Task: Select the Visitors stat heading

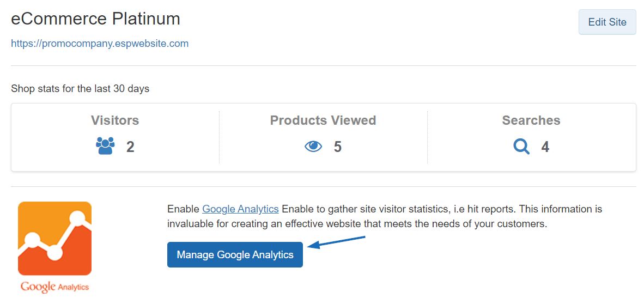Action: 115,120
